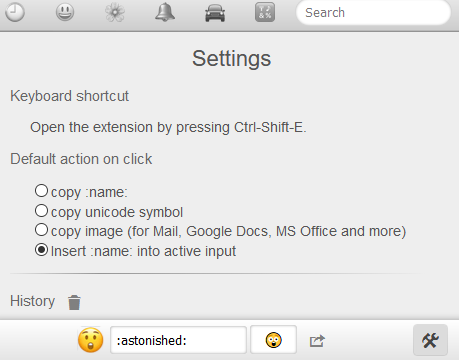Clear history with the trash icon
Viewport: 459px width, 360px height.
74,302
